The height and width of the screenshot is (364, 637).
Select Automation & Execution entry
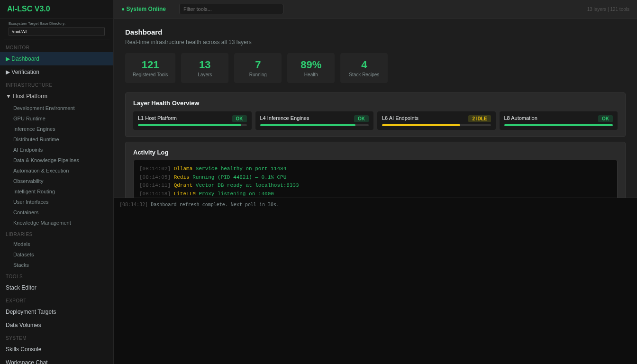(x=56, y=171)
